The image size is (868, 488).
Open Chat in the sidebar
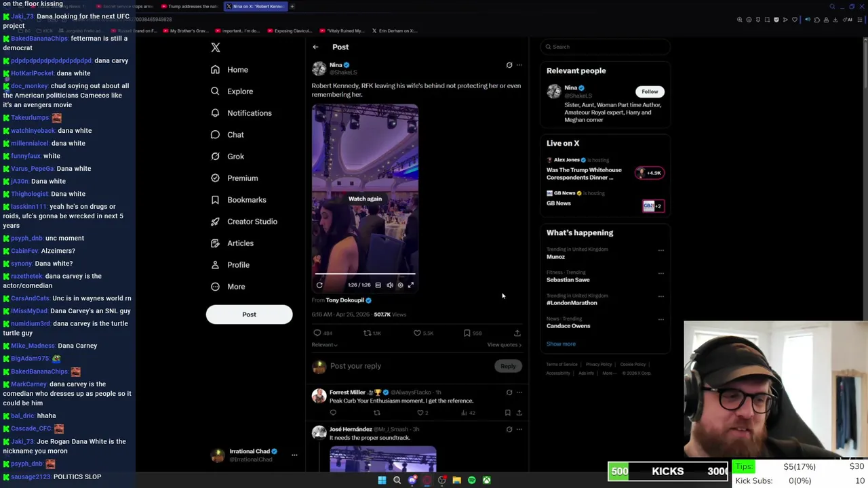[226, 135]
